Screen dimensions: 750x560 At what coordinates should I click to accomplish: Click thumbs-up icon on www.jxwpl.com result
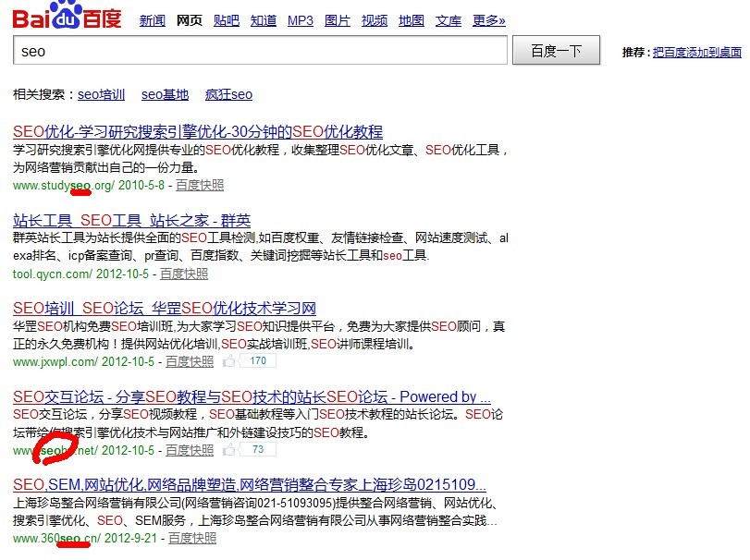[229, 360]
